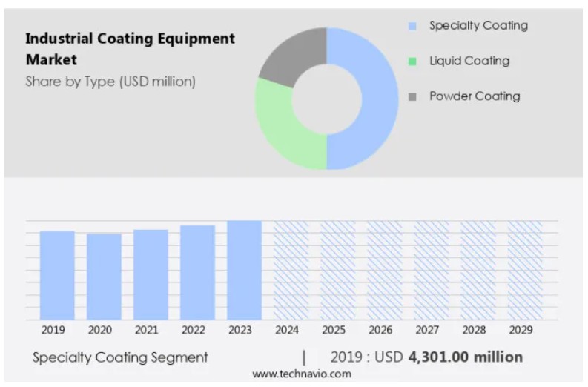Image resolution: width=588 pixels, height=387 pixels.
Task: Click the gray donut chart segment
Action: 293,56
